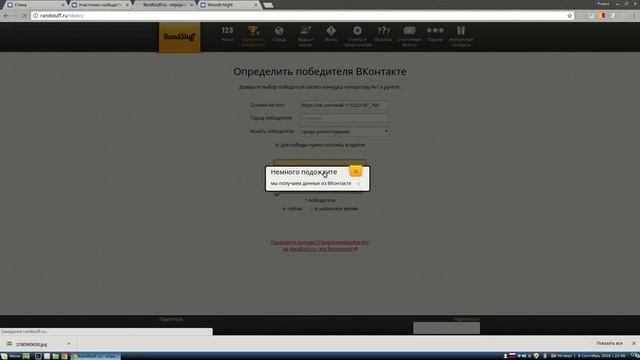
Task: Click the 'Показать все' downloads button
Action: (609, 343)
